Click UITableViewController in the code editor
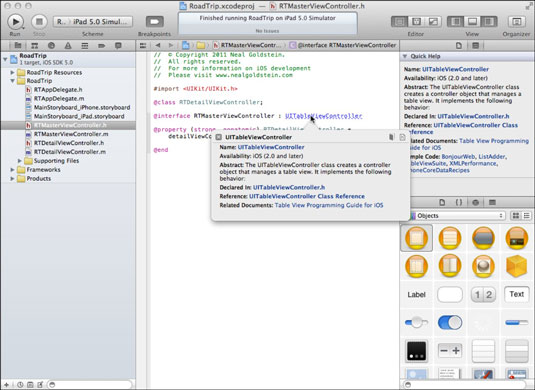The image size is (535, 390). pyautogui.click(x=323, y=116)
